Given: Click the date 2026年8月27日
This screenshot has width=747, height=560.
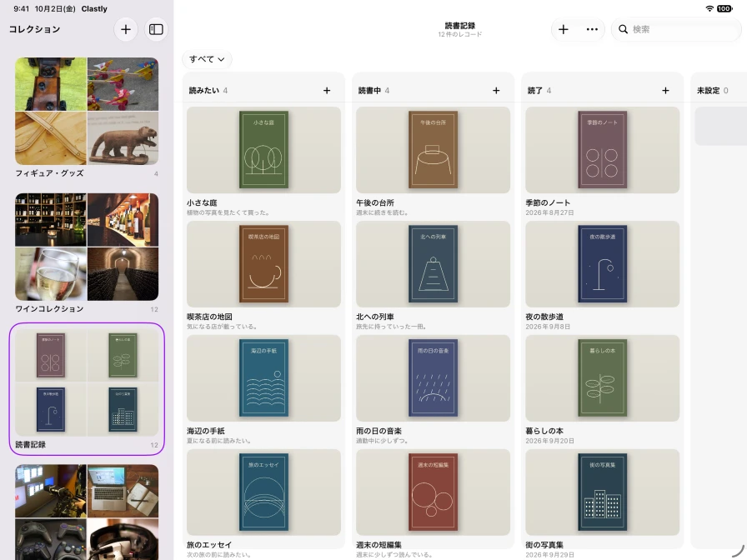Looking at the screenshot, I should click(549, 212).
